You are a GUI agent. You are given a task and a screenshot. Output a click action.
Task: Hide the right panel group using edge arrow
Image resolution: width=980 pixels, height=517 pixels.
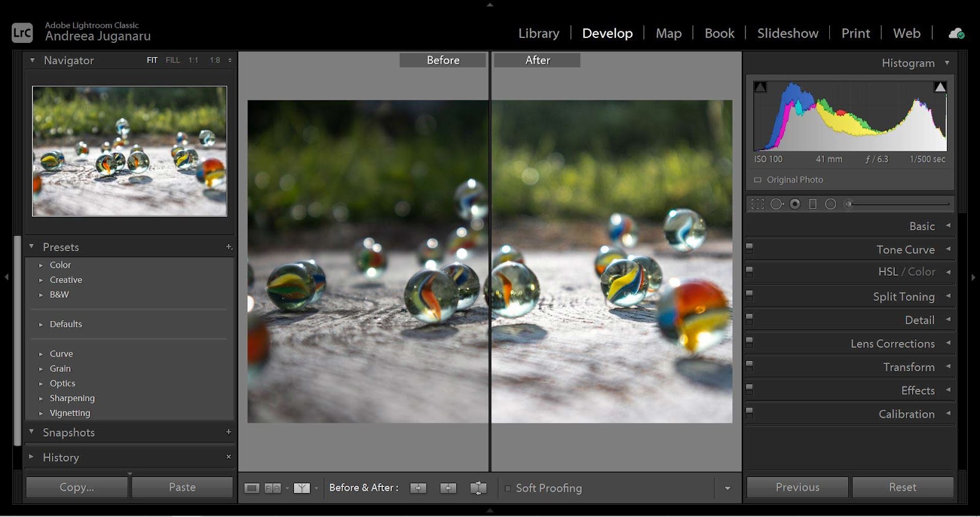pos(974,277)
